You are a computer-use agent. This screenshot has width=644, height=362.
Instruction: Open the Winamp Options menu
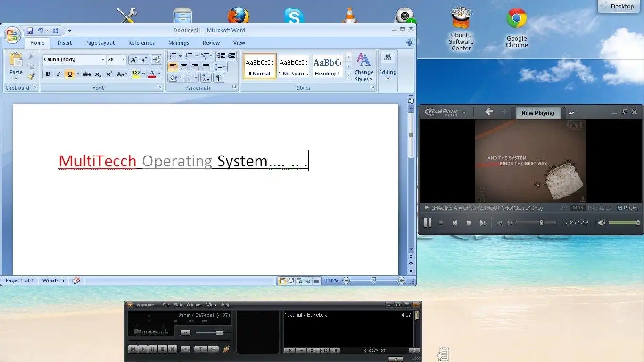coord(194,305)
